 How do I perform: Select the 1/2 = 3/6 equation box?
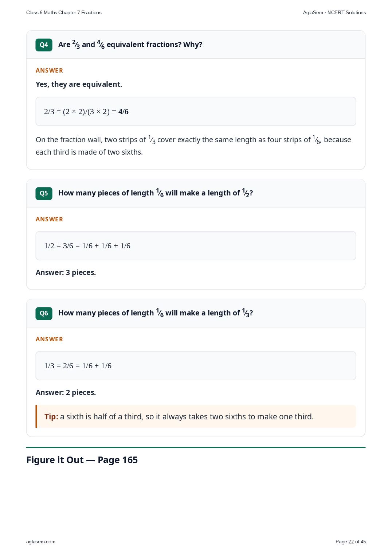[x=196, y=246]
